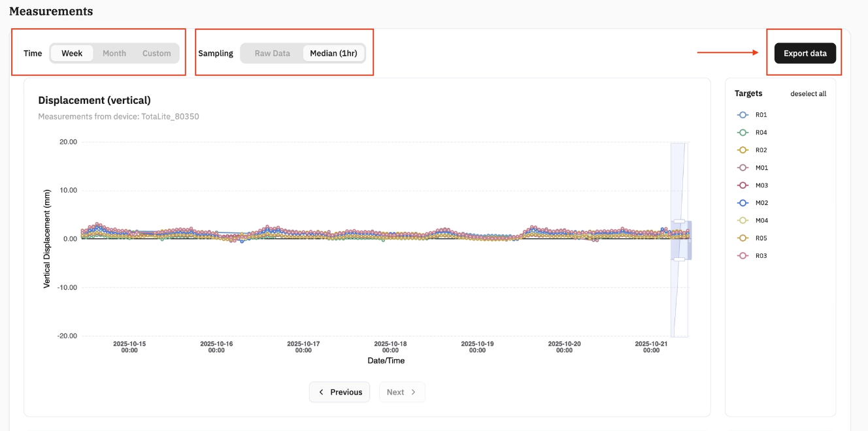The height and width of the screenshot is (431, 868).
Task: Select Raw Data sampling option
Action: [273, 54]
